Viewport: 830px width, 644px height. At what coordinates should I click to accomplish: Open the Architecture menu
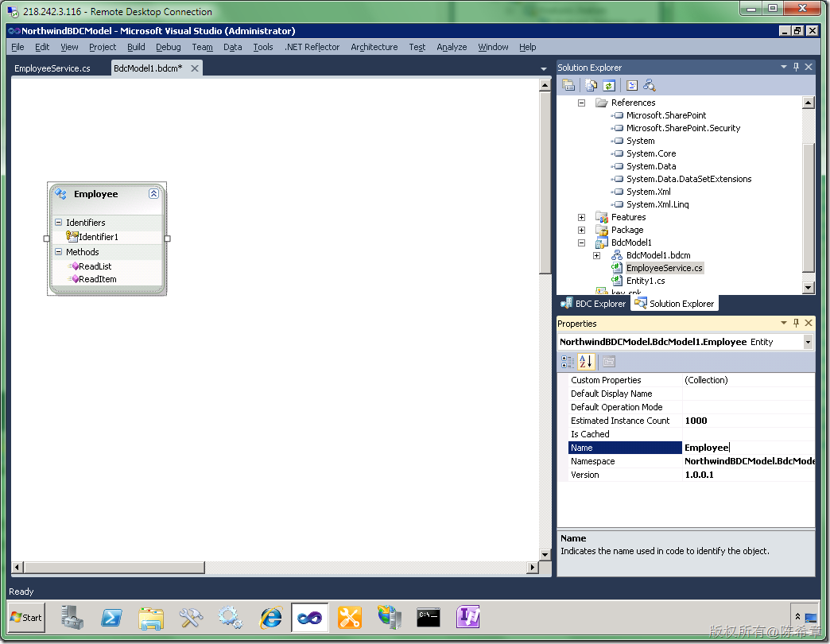coord(374,47)
